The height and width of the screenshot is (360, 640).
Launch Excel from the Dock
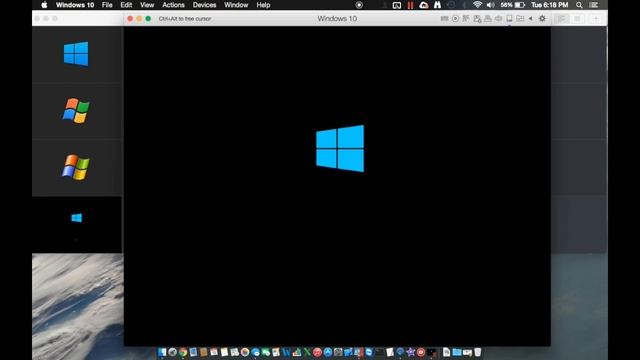pos(307,352)
